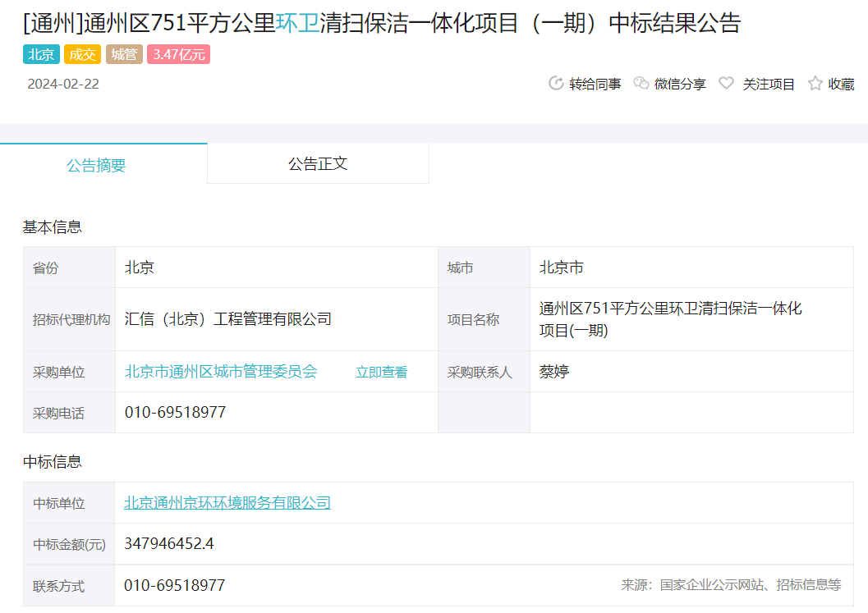Click the 联系方式 label cell
Image resolution: width=868 pixels, height=613 pixels.
(69, 586)
